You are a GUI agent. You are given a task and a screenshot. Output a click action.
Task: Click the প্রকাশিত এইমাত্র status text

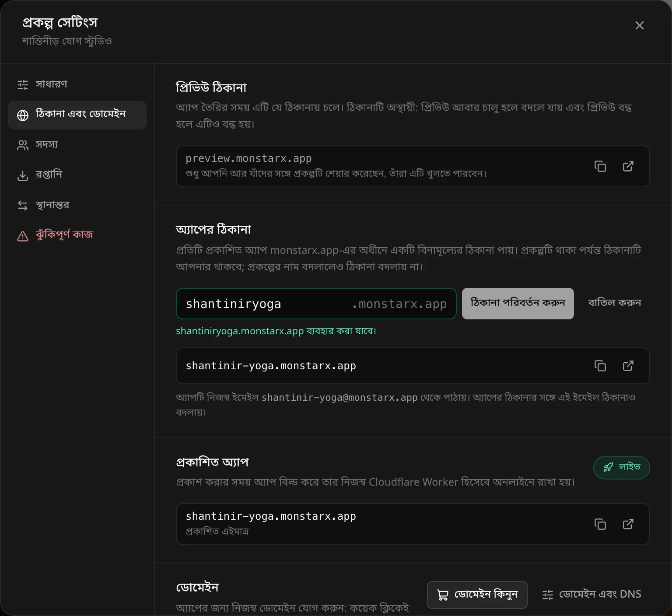tap(217, 531)
